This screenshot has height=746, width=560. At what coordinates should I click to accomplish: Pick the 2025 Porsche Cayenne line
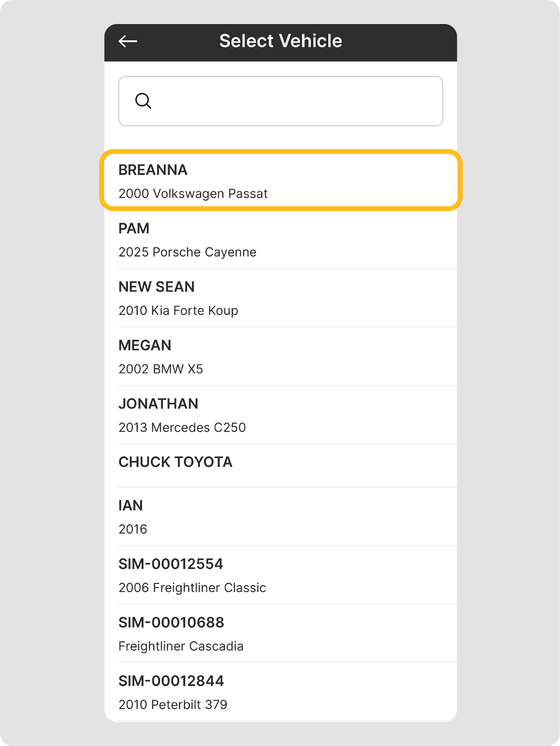(x=187, y=252)
